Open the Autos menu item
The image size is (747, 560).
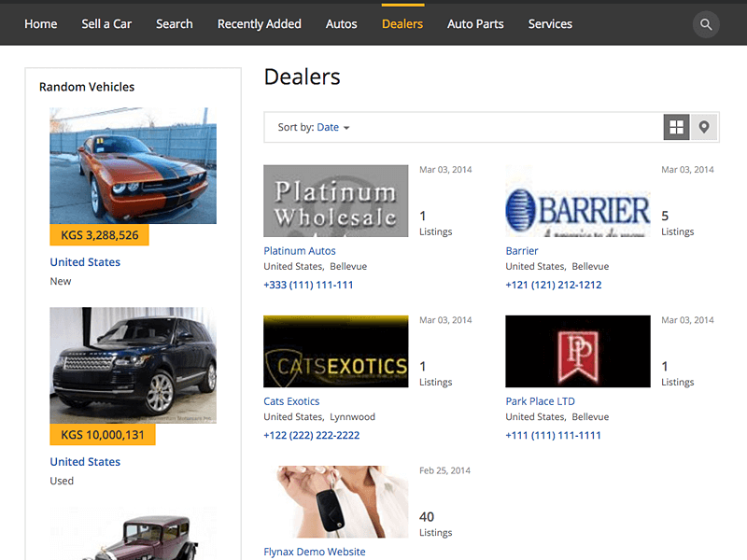click(341, 24)
